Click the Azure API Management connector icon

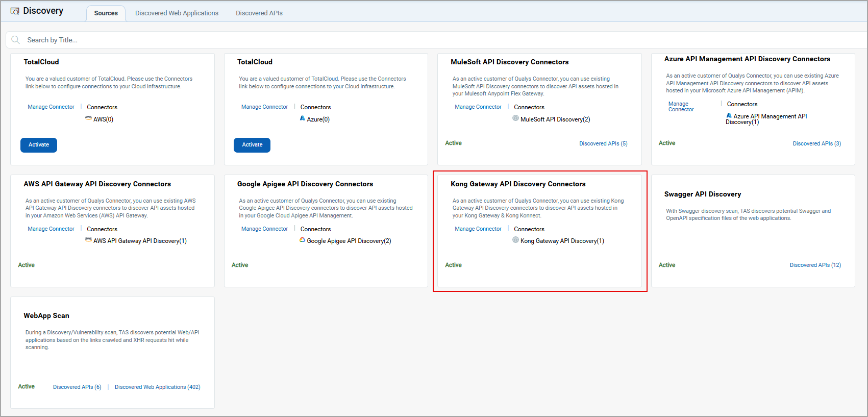tap(729, 115)
